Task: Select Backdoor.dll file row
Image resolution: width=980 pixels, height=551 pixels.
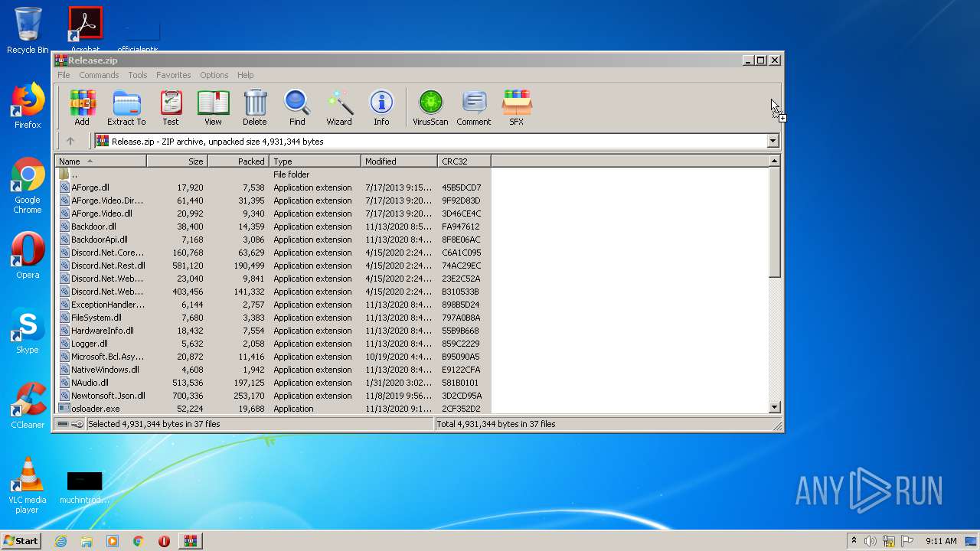Action: 273,227
